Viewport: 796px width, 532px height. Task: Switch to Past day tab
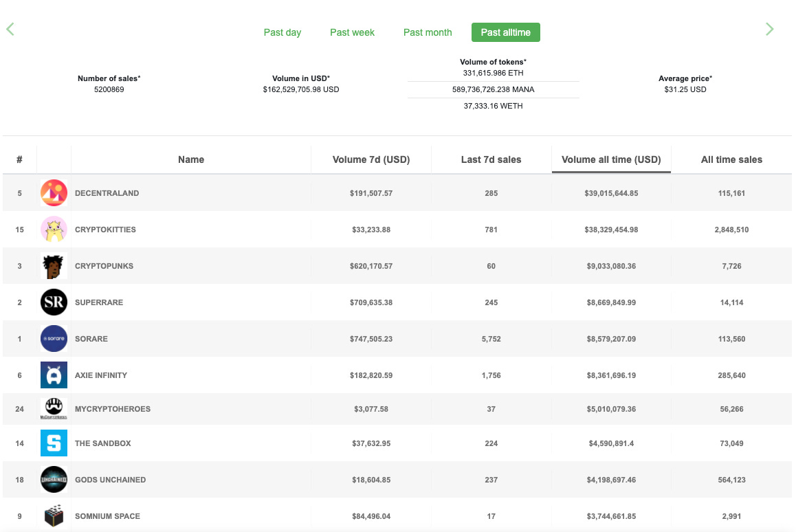pos(283,32)
